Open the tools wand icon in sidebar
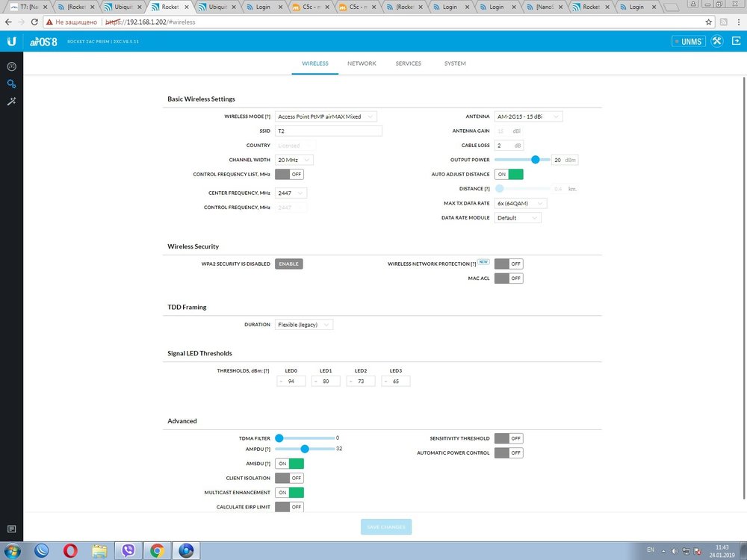Screen dimensions: 747x560 (11, 101)
